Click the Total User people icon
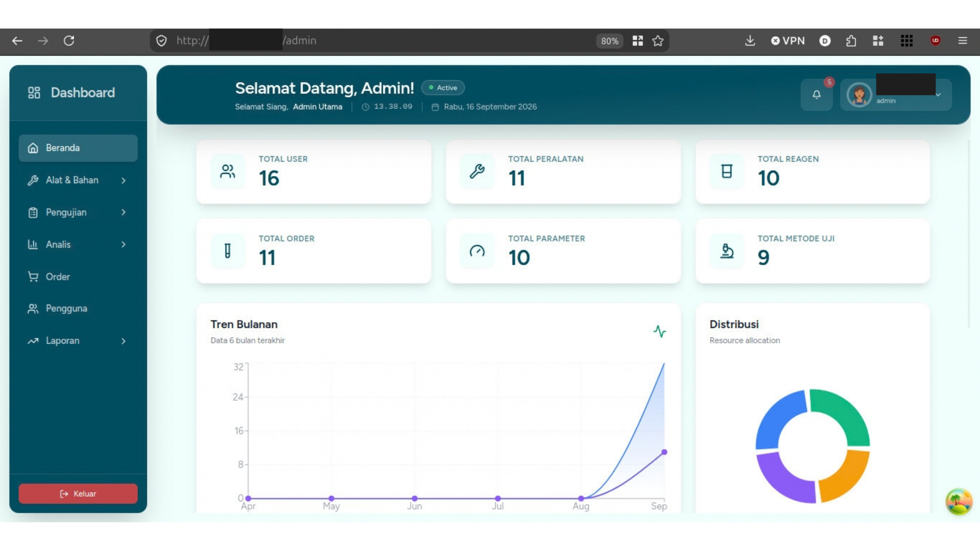 [x=228, y=171]
